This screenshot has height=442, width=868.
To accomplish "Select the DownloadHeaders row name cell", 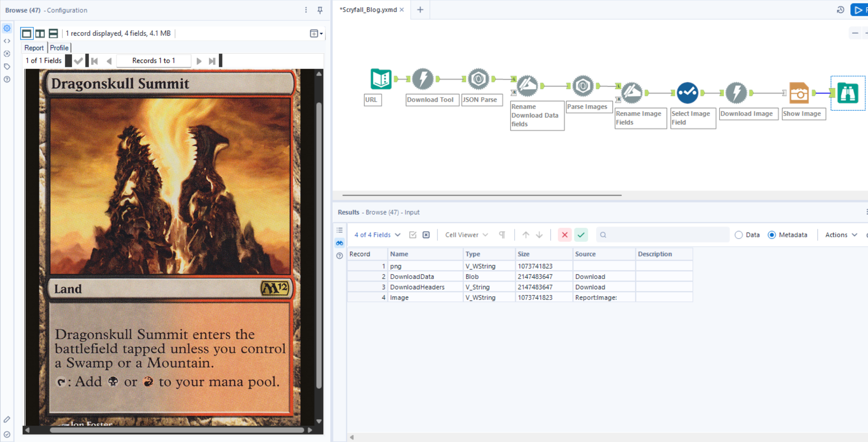I will point(425,287).
